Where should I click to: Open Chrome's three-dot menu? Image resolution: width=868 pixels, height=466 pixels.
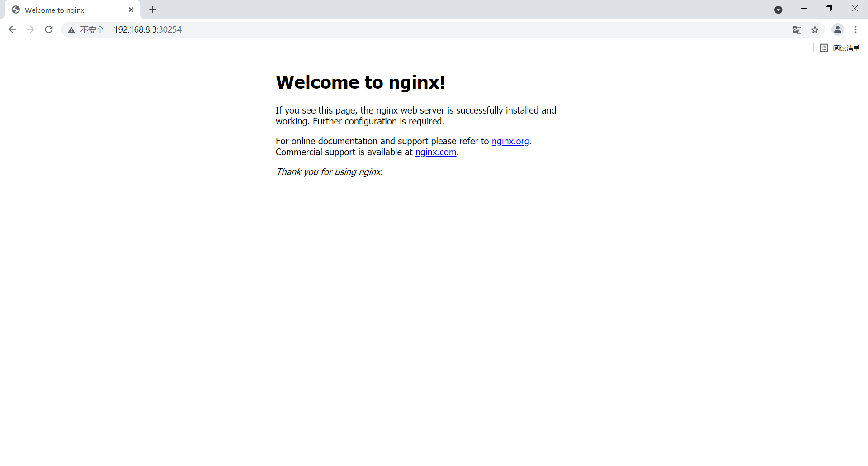tap(856, 29)
